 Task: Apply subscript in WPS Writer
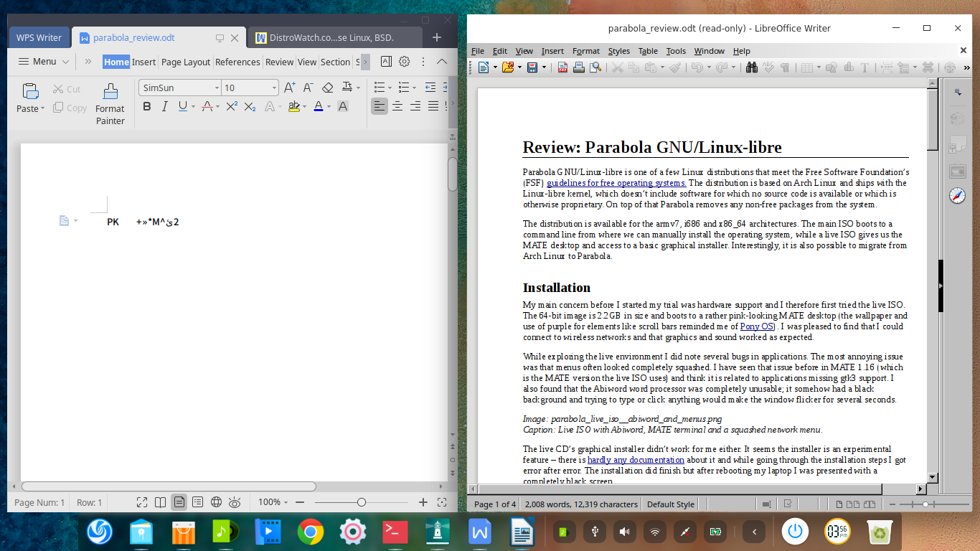click(250, 106)
